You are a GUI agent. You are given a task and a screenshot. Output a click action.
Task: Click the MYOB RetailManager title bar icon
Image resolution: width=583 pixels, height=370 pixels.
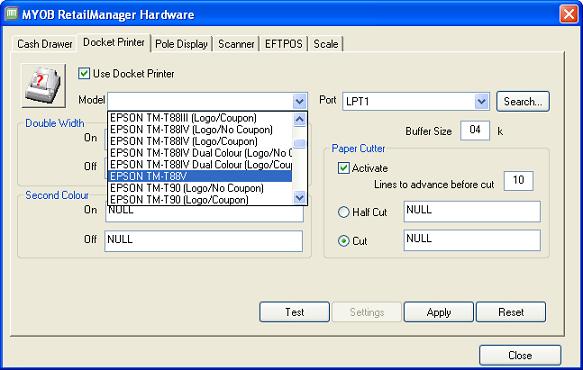coord(12,14)
